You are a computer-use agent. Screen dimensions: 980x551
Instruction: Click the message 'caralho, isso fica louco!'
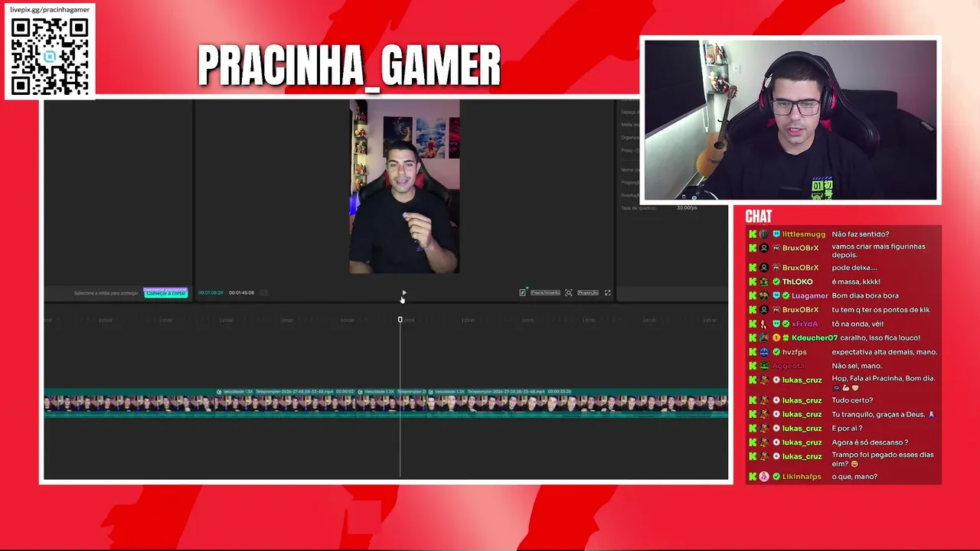880,337
